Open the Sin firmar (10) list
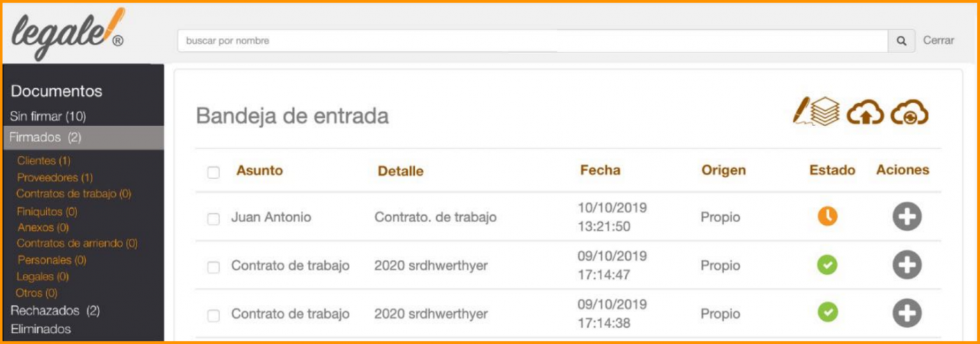 [x=48, y=116]
